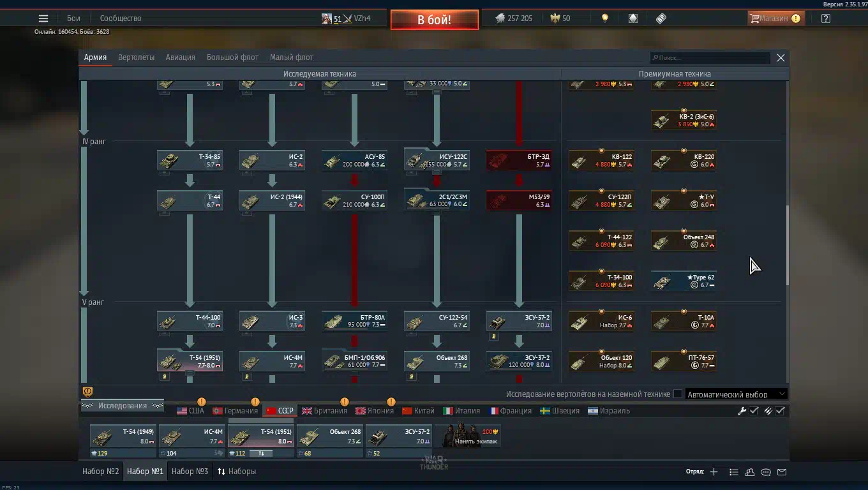Add squad member with the plus icon
The width and height of the screenshot is (868, 490).
click(714, 472)
